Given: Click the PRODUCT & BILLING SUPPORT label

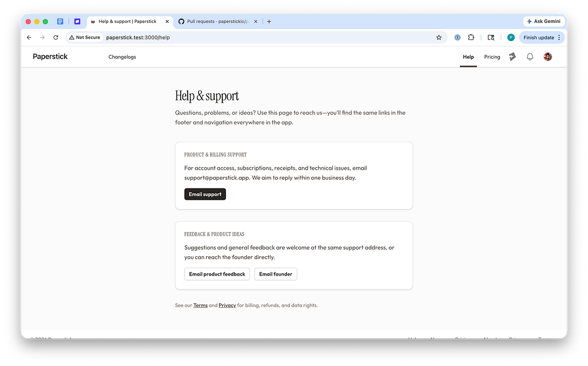Looking at the screenshot, I should [x=216, y=155].
